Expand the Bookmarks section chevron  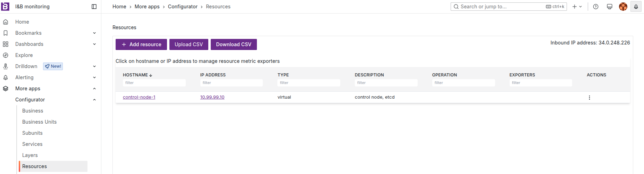point(94,33)
